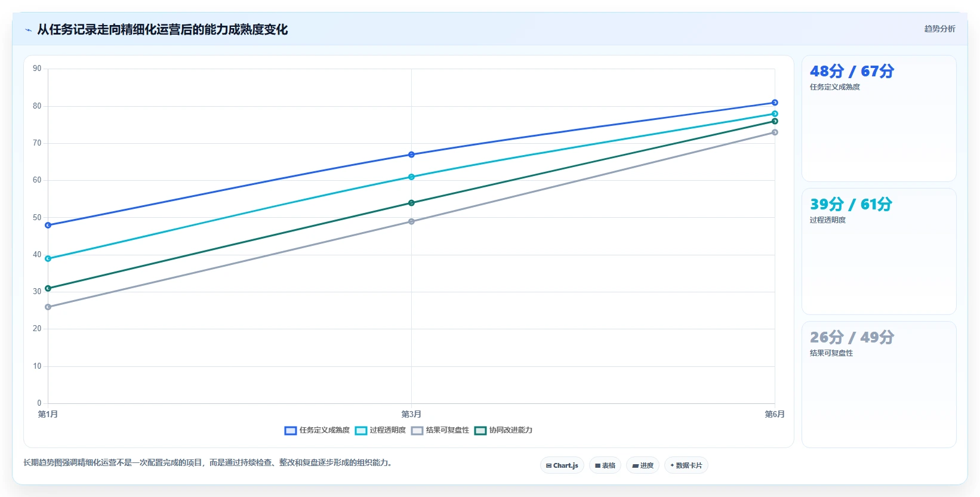Click the 0 y-axis tick label
Viewport: 980px width, 497px height.
point(39,403)
